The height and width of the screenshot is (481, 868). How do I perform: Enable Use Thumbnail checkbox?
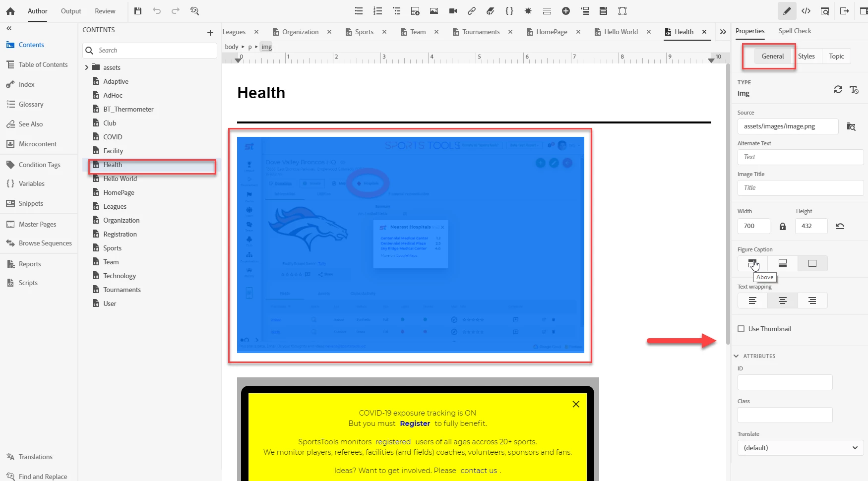(x=741, y=329)
